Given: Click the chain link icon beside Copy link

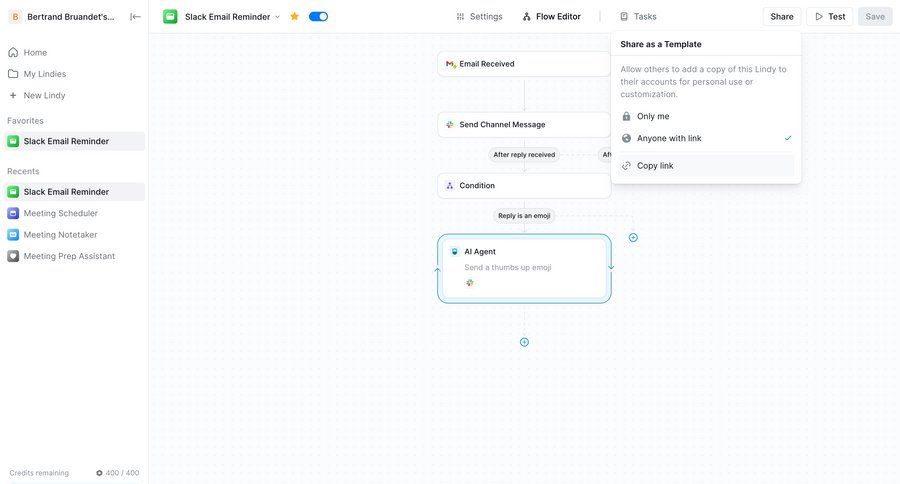Looking at the screenshot, I should pyautogui.click(x=626, y=166).
